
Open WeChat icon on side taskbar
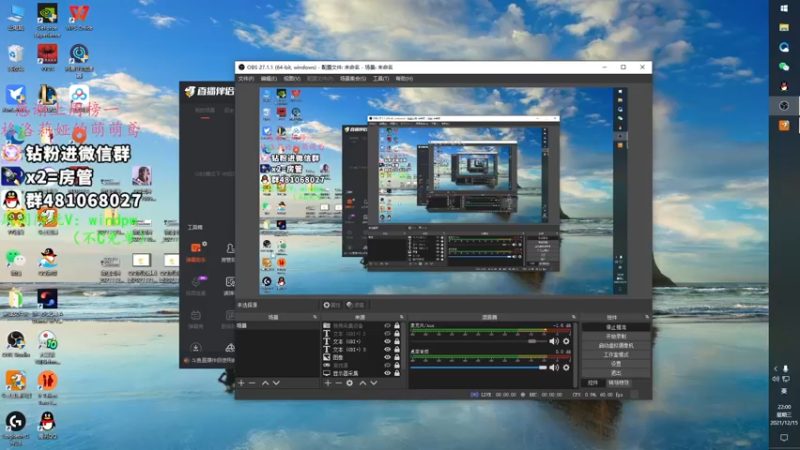[x=784, y=67]
